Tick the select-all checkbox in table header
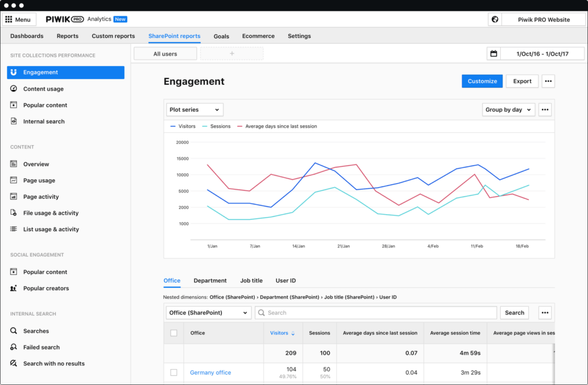The height and width of the screenshot is (385, 588). (173, 333)
